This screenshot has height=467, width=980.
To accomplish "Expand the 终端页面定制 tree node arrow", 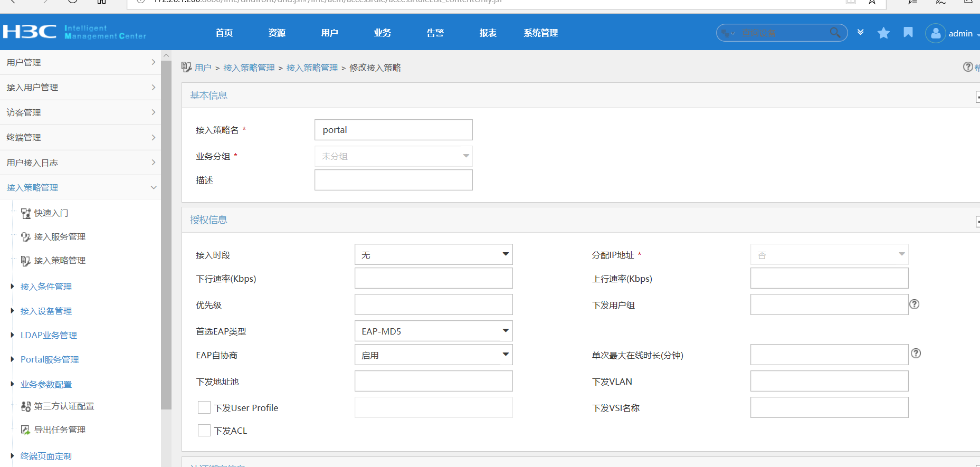I will click(12, 456).
